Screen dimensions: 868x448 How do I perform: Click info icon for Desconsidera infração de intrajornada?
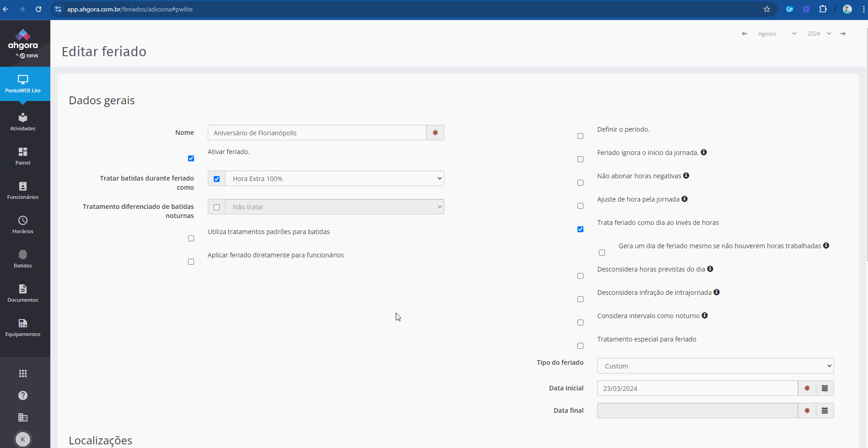click(x=717, y=292)
